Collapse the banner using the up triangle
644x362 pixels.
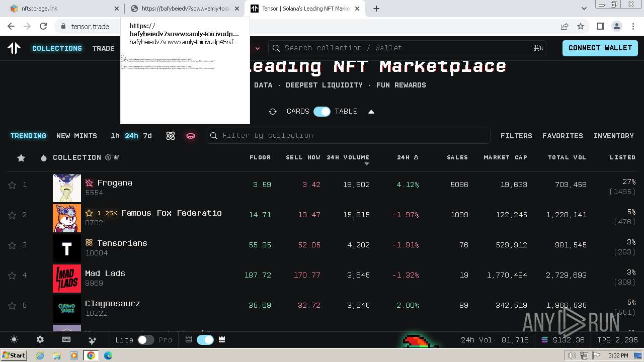[x=371, y=112]
